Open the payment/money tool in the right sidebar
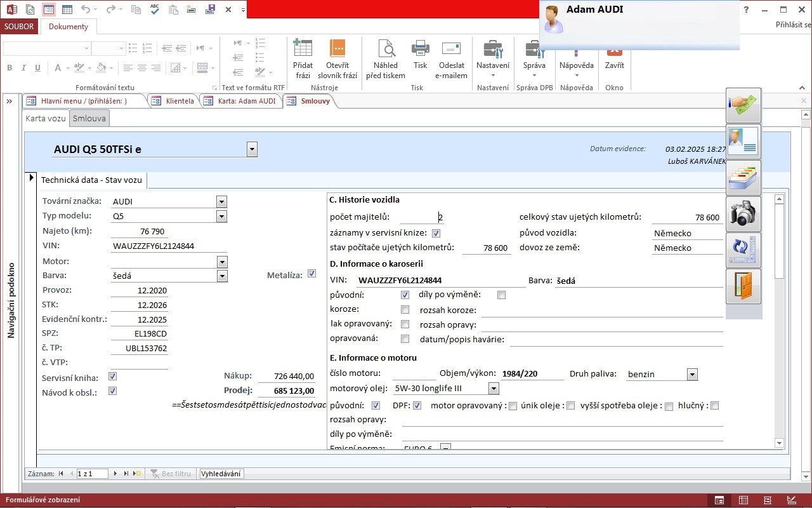This screenshot has height=508, width=812. click(x=743, y=105)
